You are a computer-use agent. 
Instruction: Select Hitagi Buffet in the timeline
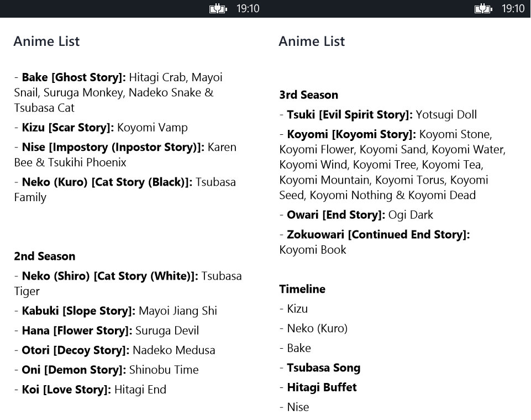coord(322,387)
